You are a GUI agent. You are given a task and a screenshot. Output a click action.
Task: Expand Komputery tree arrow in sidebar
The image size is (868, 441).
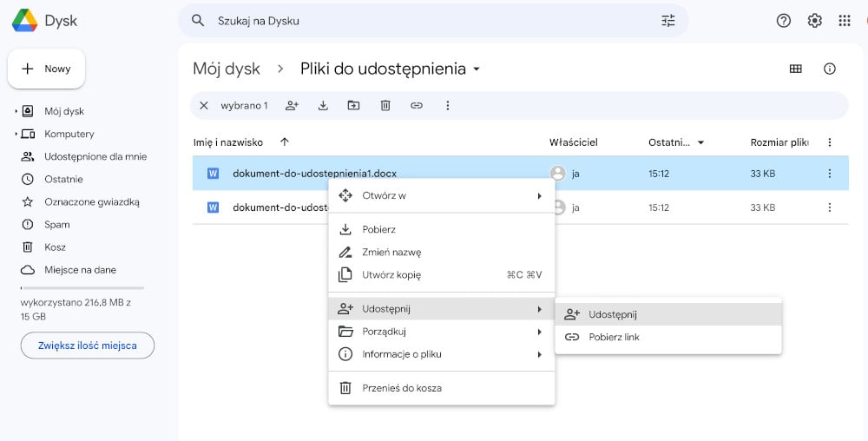[16, 134]
